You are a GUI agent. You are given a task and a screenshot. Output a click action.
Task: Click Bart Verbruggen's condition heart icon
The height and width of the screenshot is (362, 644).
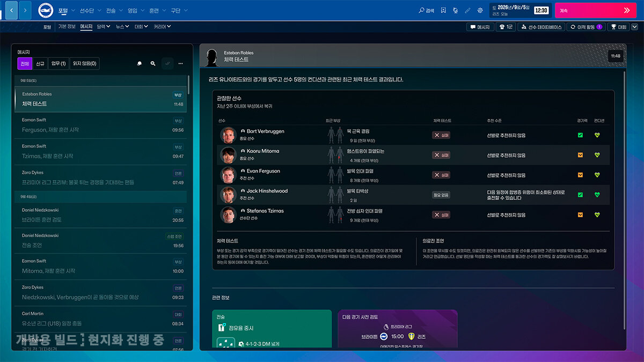point(597,135)
